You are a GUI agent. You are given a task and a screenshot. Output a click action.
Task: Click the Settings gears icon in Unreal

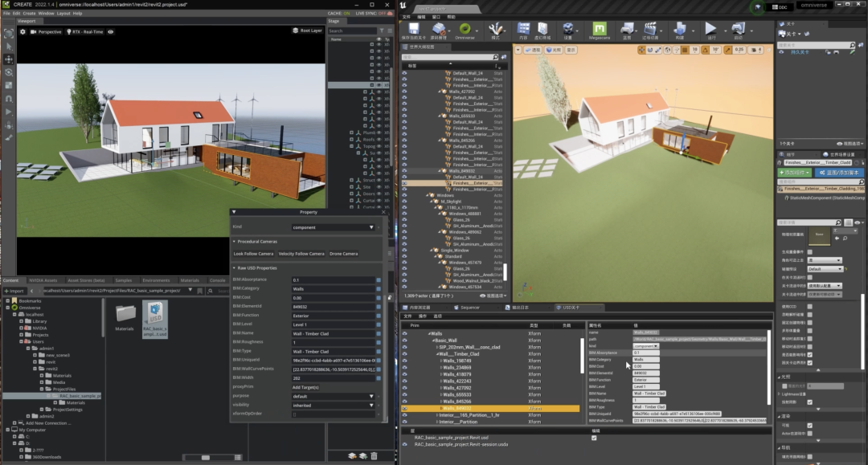(x=568, y=31)
